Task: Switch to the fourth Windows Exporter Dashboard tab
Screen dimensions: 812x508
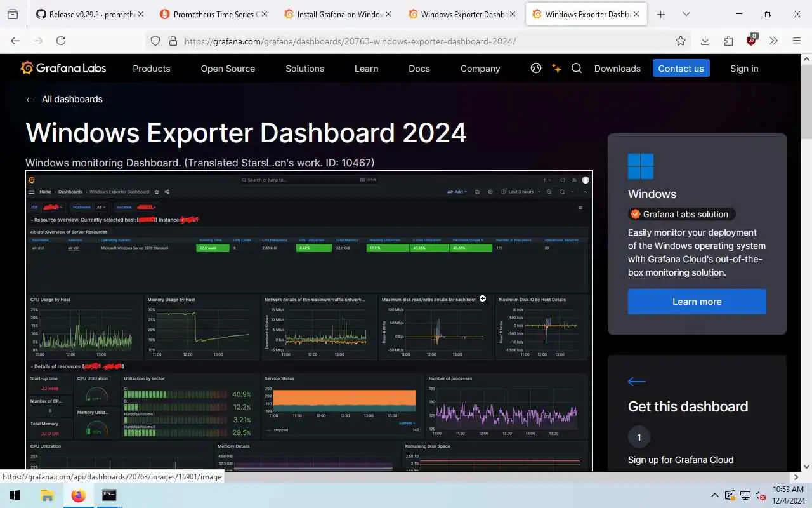Action: tap(461, 14)
